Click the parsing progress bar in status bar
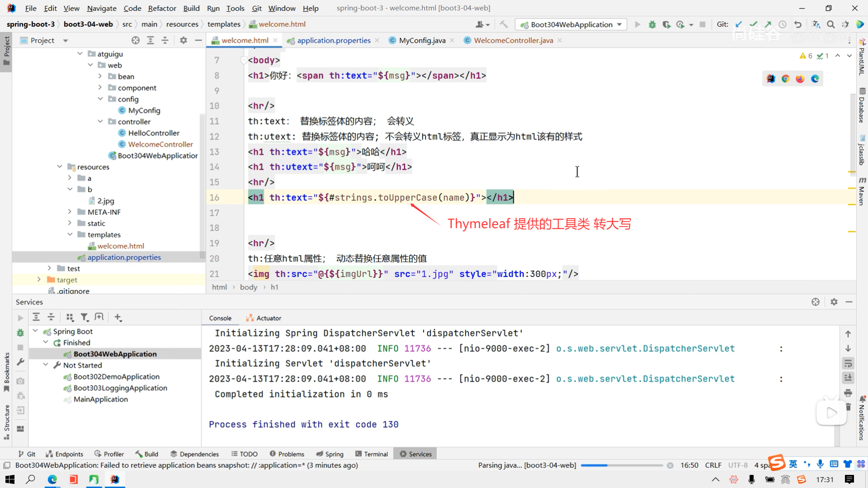 (x=621, y=465)
